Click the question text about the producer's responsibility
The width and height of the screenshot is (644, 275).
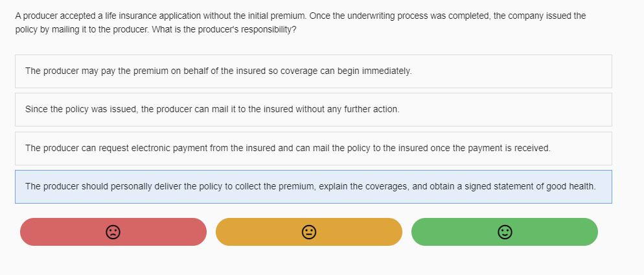point(300,23)
